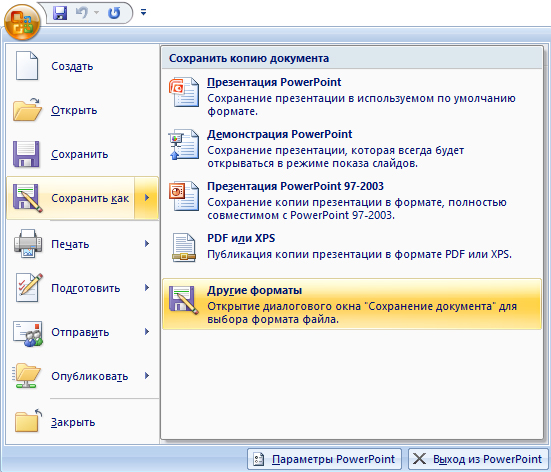Click the Save floppy icon in quick access toolbar

click(60, 13)
